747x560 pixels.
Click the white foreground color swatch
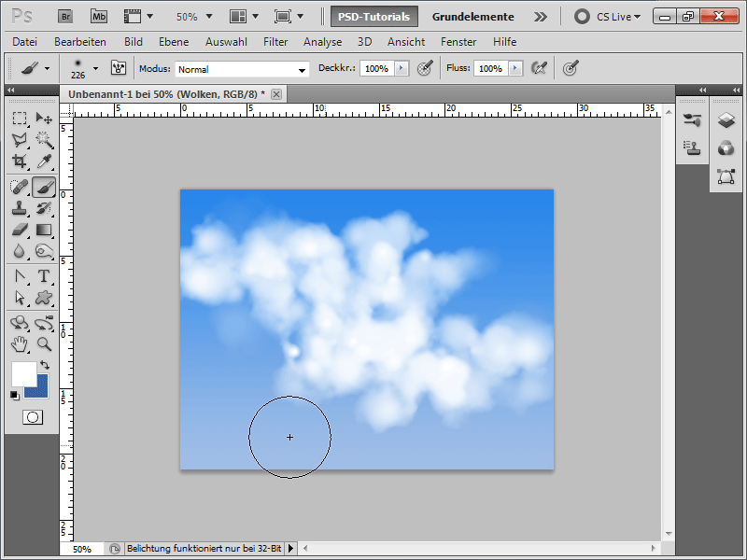pyautogui.click(x=24, y=374)
